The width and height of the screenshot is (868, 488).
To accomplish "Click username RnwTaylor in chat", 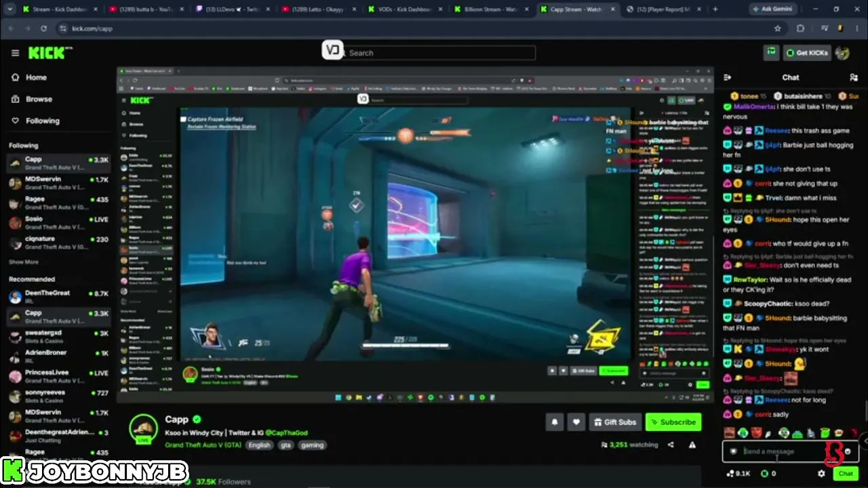I will click(x=751, y=279).
